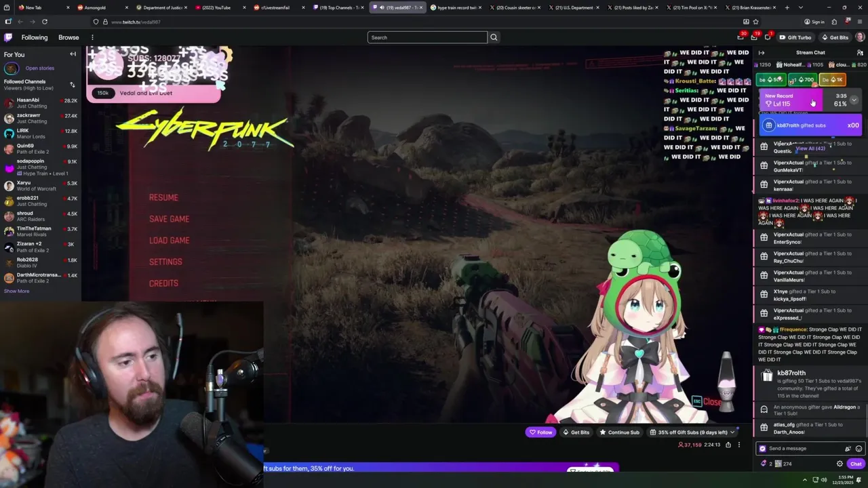Sort followed channels by viewers
The width and height of the screenshot is (868, 488).
tap(73, 85)
